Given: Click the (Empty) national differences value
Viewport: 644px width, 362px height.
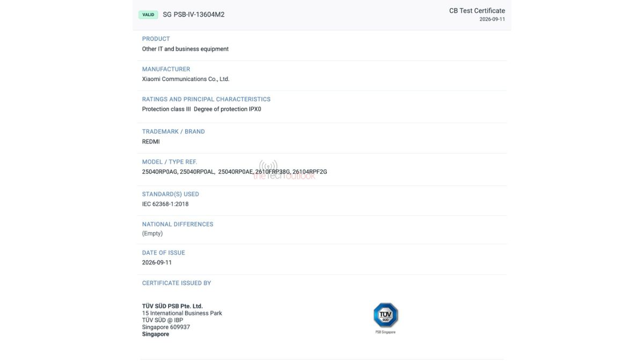Looking at the screenshot, I should (152, 233).
